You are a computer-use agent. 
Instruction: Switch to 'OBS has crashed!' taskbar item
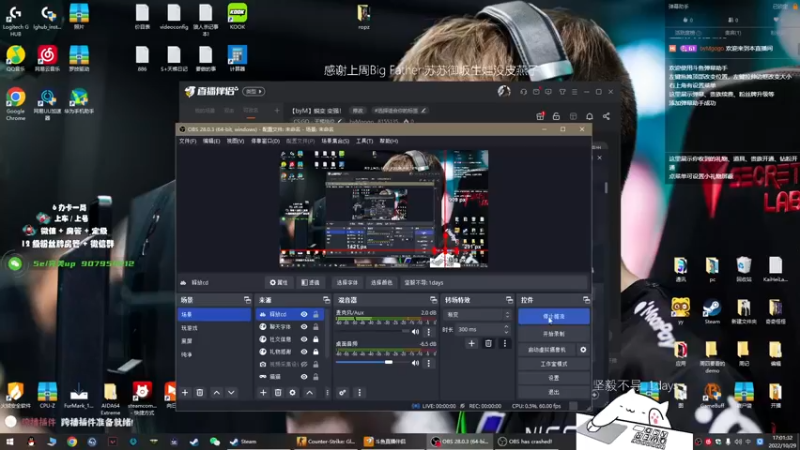526,442
